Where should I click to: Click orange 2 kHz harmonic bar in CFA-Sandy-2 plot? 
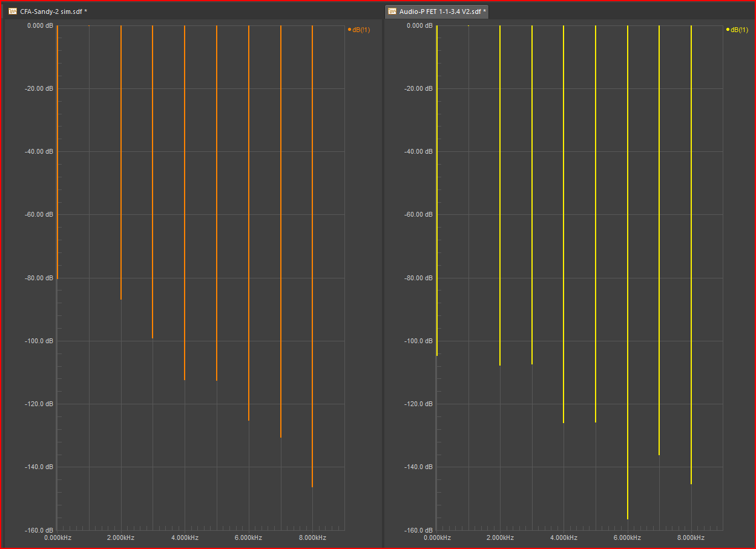pos(121,162)
